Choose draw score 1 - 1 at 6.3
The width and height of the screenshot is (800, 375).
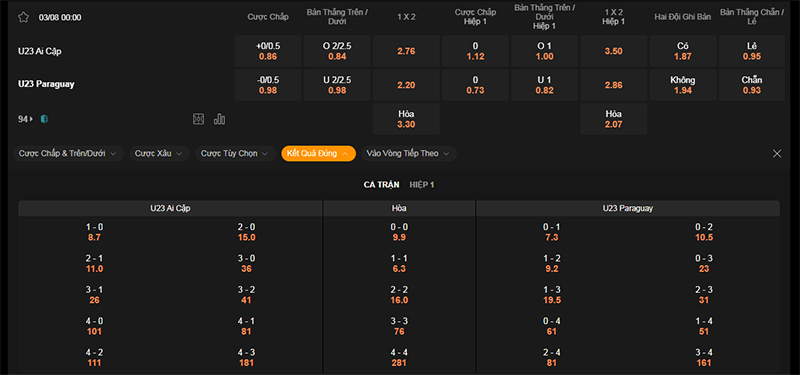point(399,264)
